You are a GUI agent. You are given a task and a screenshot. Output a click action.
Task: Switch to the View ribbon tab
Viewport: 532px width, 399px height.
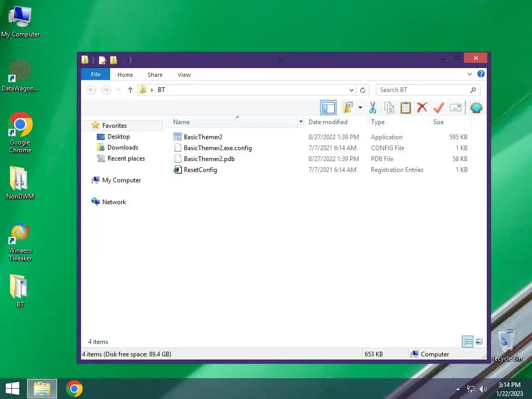(x=184, y=75)
